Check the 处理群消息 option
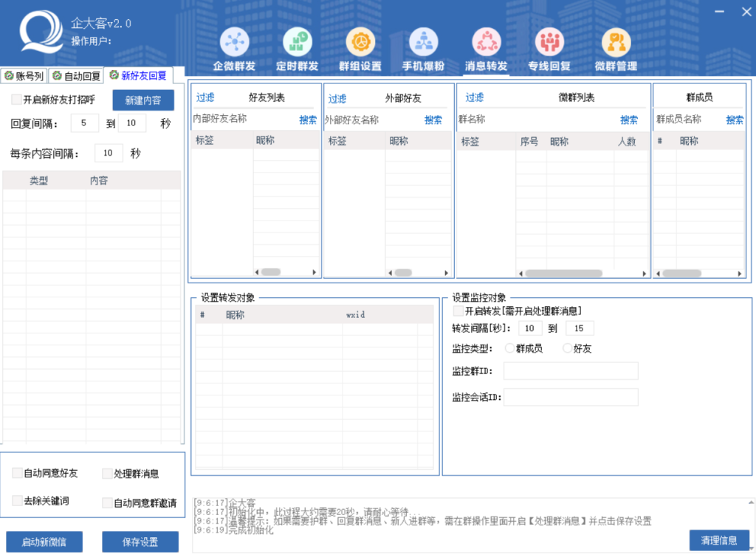The width and height of the screenshot is (756, 560). coord(108,474)
